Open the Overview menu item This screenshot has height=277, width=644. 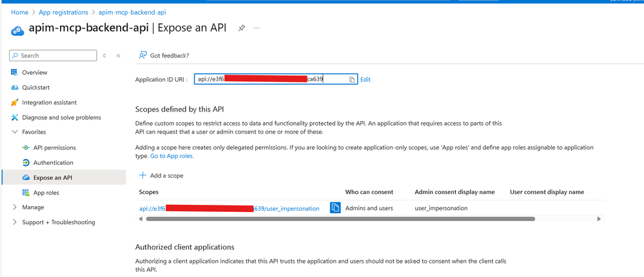pyautogui.click(x=35, y=72)
